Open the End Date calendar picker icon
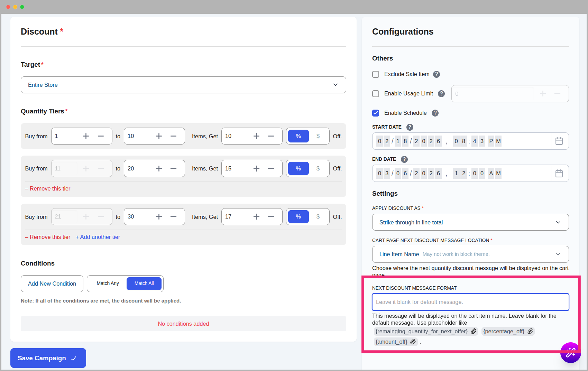This screenshot has height=371, width=588. [559, 173]
